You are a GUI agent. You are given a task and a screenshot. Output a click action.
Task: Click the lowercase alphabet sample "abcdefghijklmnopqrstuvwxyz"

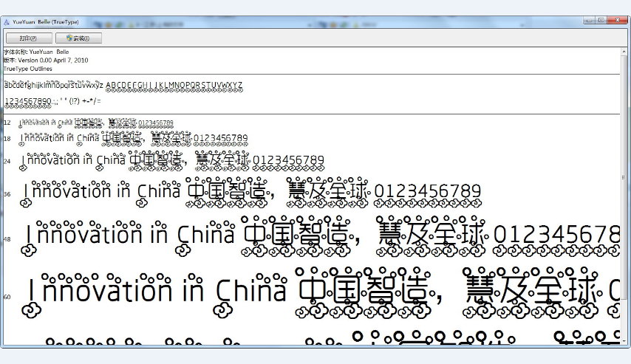click(54, 86)
